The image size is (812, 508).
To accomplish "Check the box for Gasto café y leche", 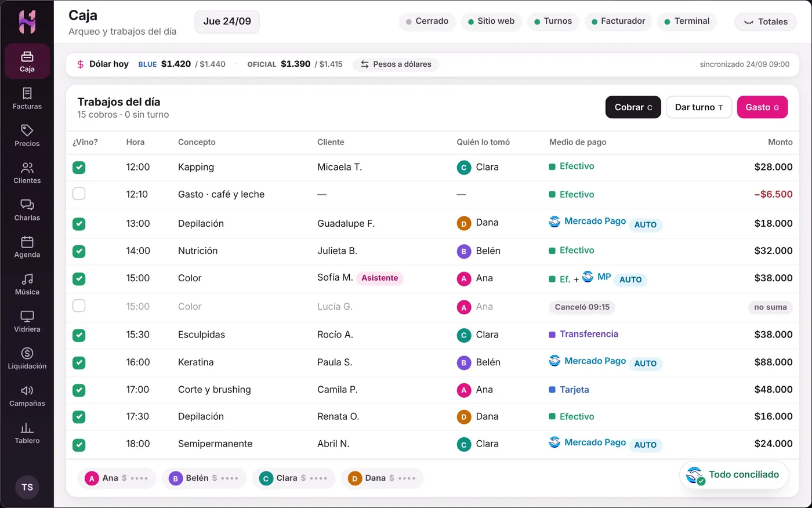I will (79, 194).
